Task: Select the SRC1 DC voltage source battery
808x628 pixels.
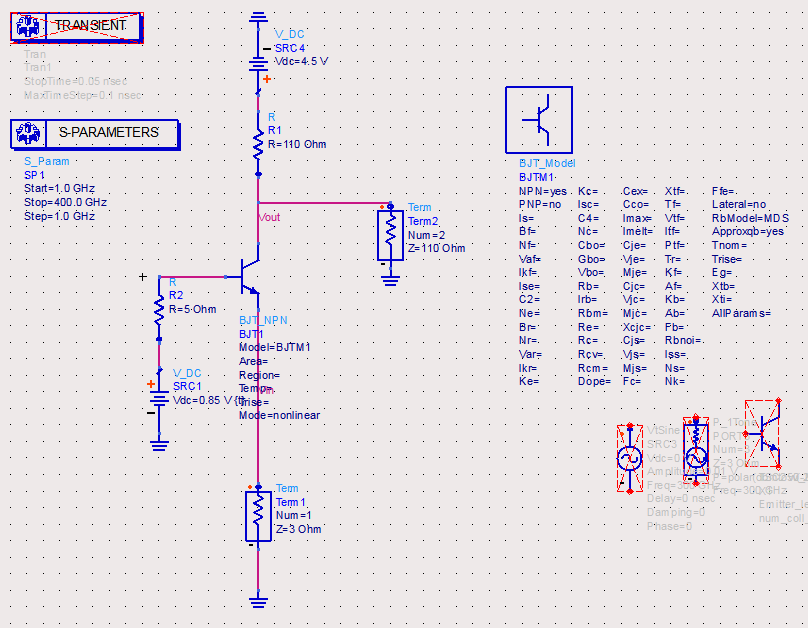Action: pos(159,400)
